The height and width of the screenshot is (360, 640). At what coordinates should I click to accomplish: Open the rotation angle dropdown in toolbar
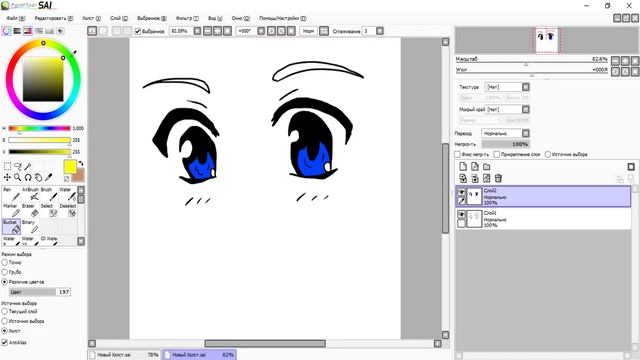[x=261, y=31]
